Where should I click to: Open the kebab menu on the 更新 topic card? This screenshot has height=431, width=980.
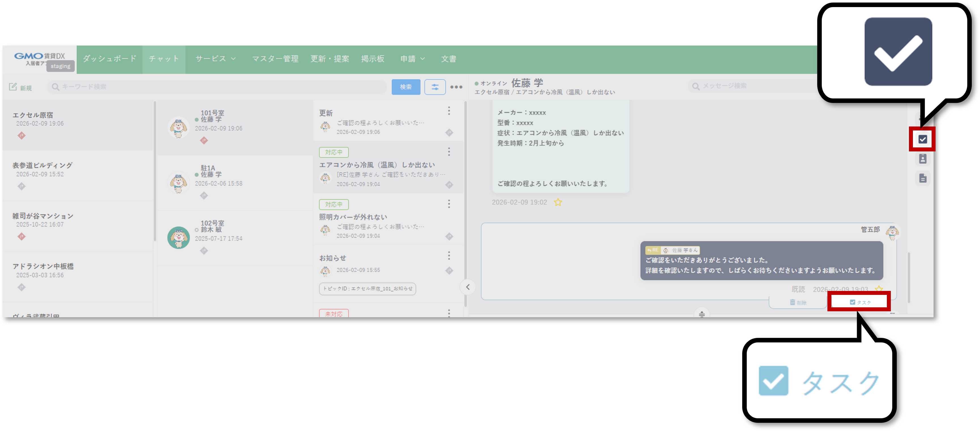[449, 111]
